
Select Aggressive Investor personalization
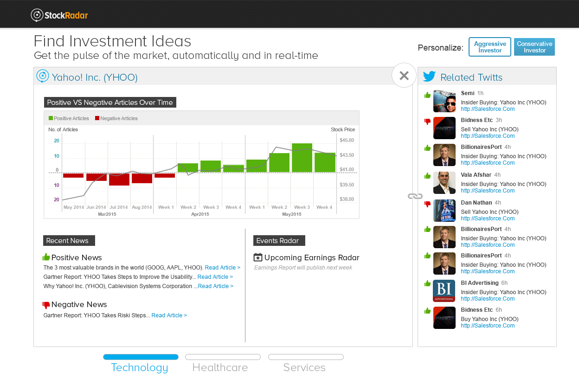[x=489, y=47]
